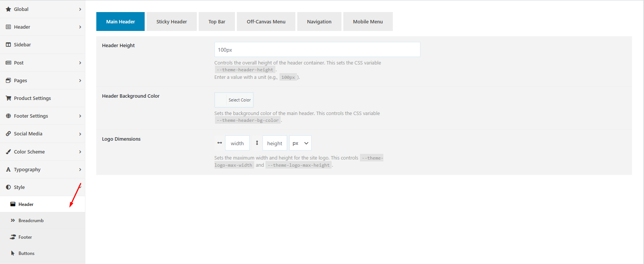Click the Header Height input field
The width and height of the screenshot is (644, 264).
[317, 49]
